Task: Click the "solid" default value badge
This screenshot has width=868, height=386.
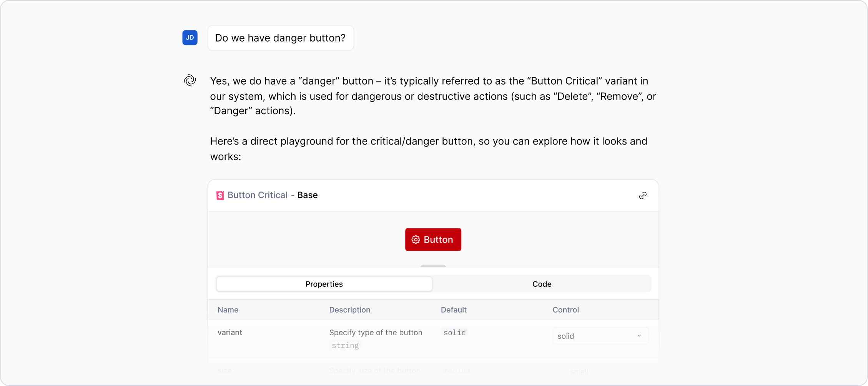Action: 454,333
